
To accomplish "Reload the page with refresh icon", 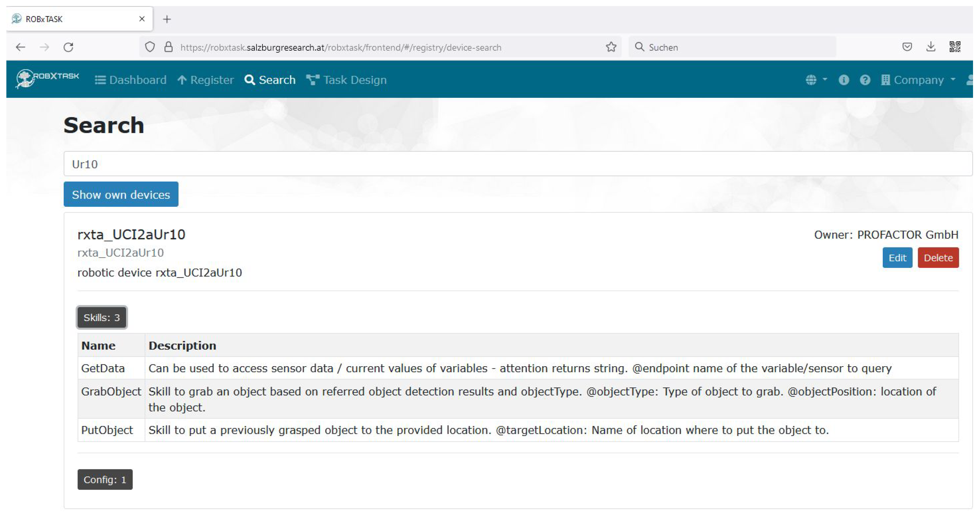I will pyautogui.click(x=68, y=47).
